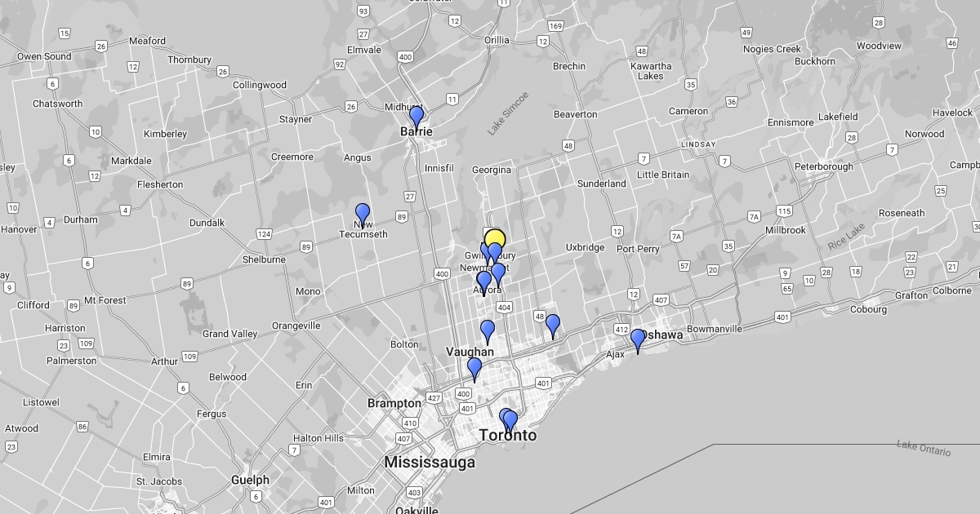
Task: Click the Collingwood label
Action: coord(260,85)
